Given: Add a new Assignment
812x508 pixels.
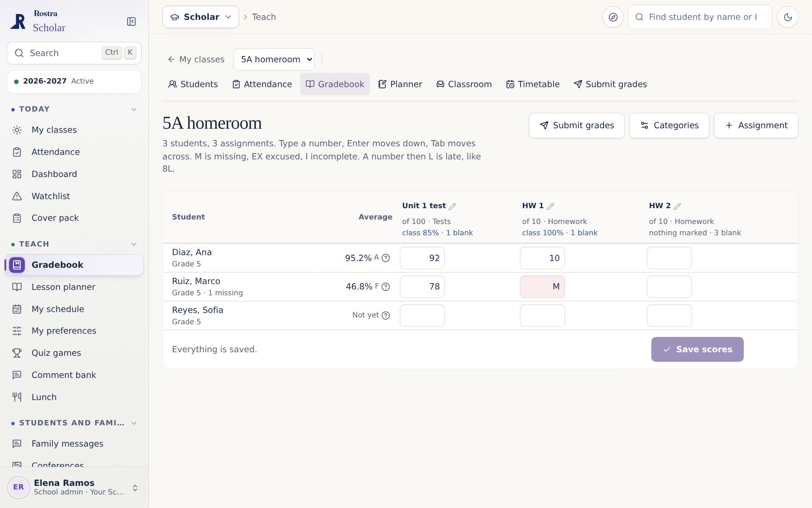Looking at the screenshot, I should click(756, 126).
